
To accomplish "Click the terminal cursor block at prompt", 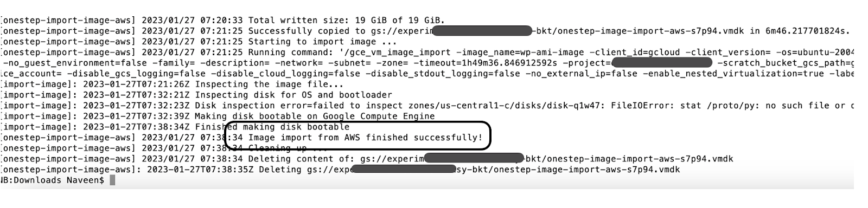I will coord(112,180).
